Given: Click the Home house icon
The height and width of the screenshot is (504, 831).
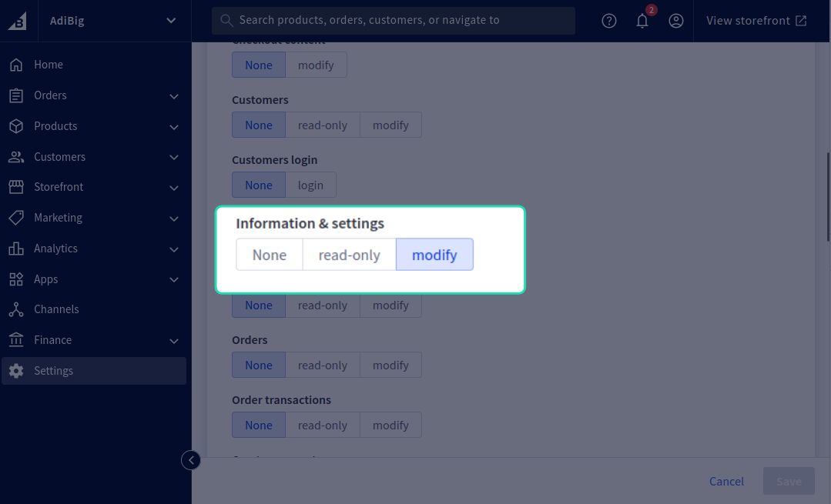Looking at the screenshot, I should click(x=16, y=65).
